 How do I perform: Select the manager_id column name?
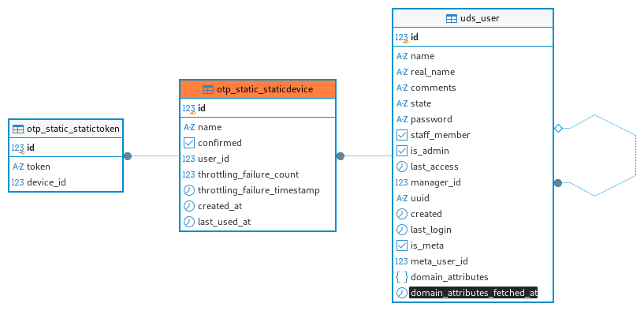[436, 182]
